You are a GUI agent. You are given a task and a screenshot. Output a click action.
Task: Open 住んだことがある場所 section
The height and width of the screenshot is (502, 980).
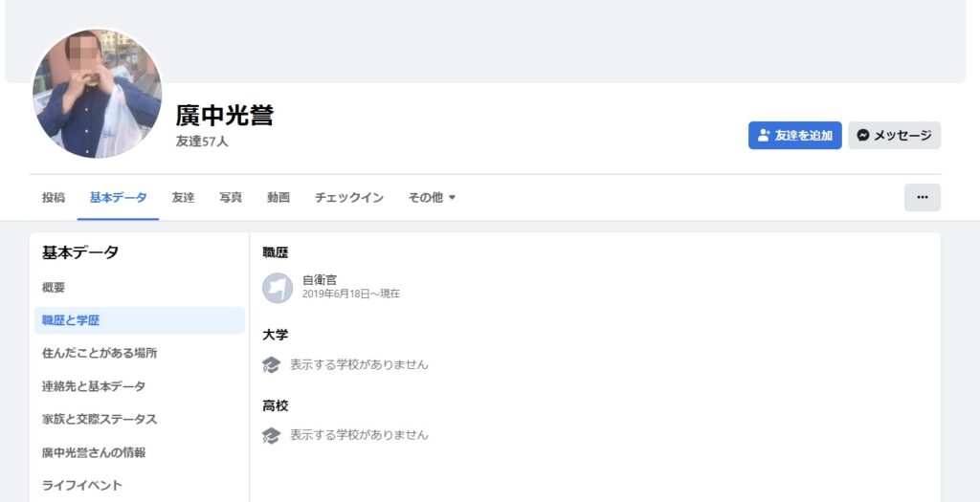pyautogui.click(x=140, y=354)
